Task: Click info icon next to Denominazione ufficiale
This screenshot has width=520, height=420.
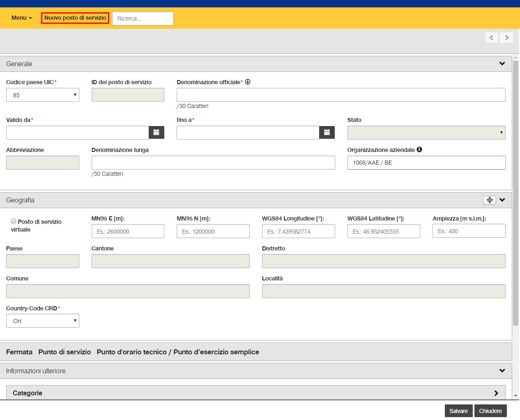Action: coord(248,82)
